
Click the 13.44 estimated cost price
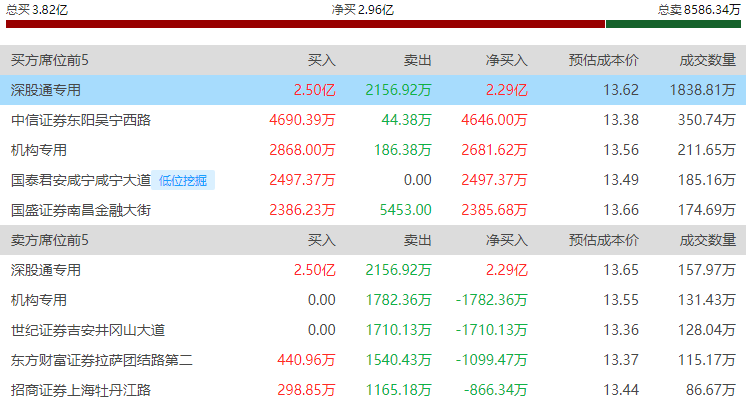point(621,390)
